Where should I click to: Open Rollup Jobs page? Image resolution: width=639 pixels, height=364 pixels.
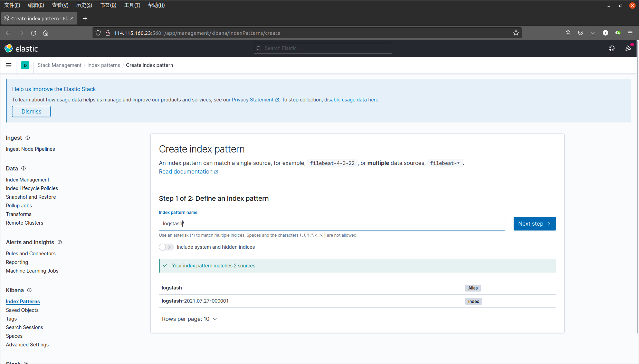click(x=19, y=206)
